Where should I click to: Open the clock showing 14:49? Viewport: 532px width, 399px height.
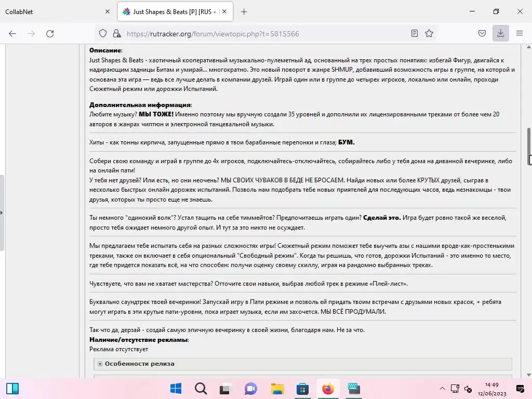[x=492, y=389]
